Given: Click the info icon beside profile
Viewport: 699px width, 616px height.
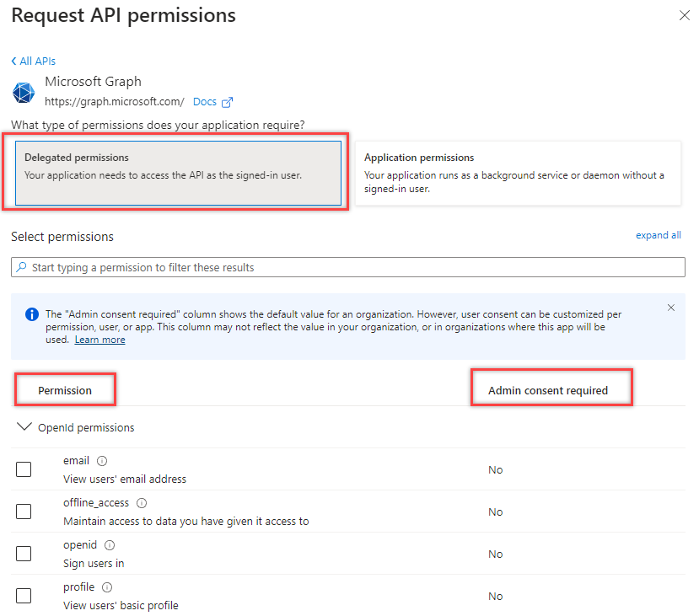Looking at the screenshot, I should [107, 587].
